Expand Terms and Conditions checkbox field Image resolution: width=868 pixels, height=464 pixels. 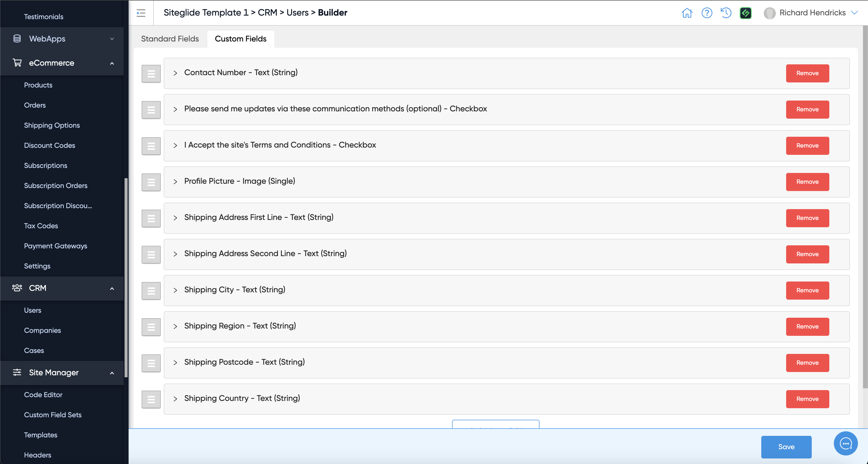pyautogui.click(x=175, y=145)
